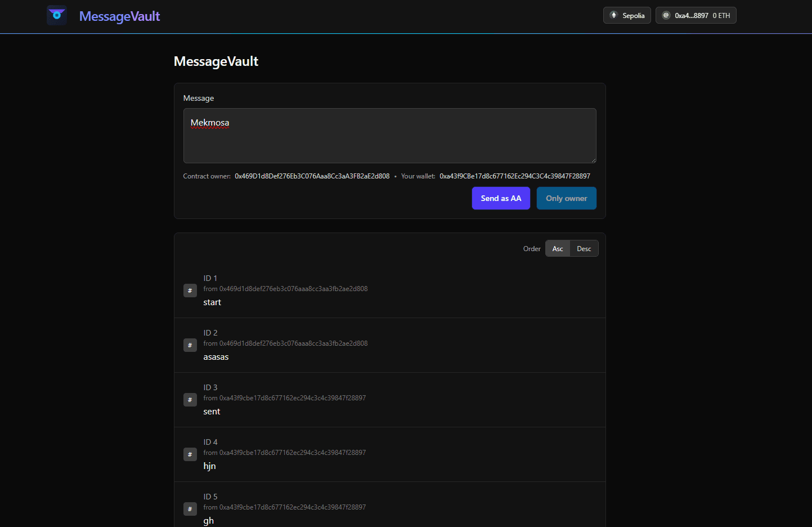Click the 'gh' message text
The width and height of the screenshot is (812, 527).
(208, 521)
